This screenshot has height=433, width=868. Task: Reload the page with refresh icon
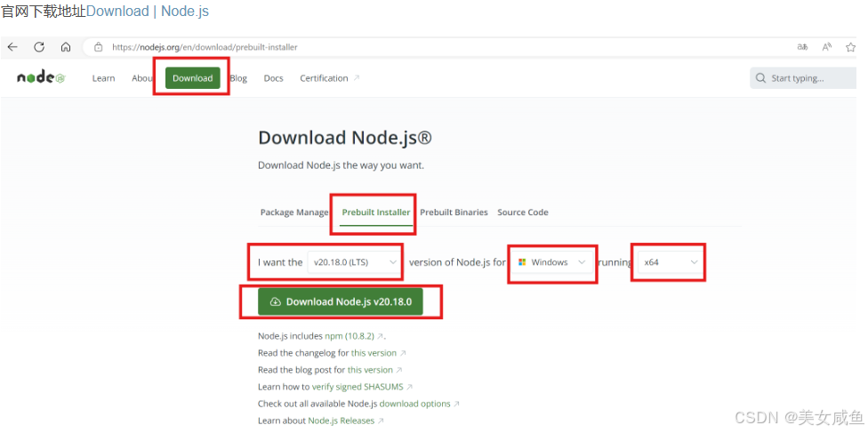click(x=39, y=47)
